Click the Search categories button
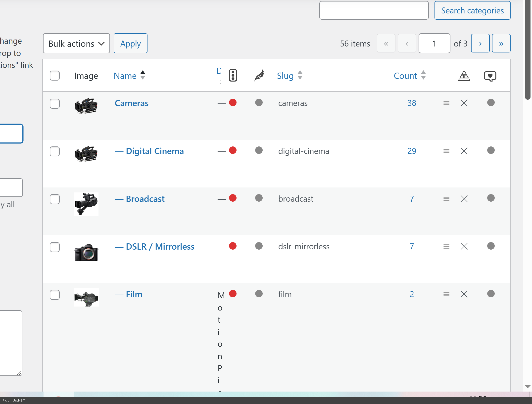The height and width of the screenshot is (404, 532). 472,10
